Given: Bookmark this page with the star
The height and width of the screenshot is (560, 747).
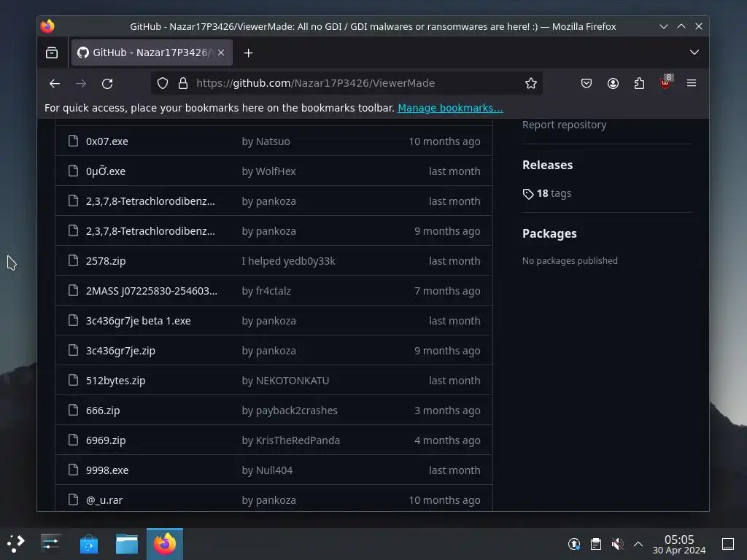Looking at the screenshot, I should point(531,83).
